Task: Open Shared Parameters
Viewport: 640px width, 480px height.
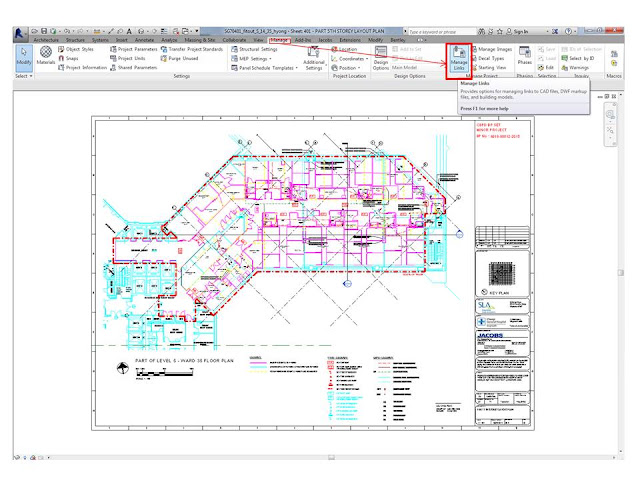Action: 133,67
